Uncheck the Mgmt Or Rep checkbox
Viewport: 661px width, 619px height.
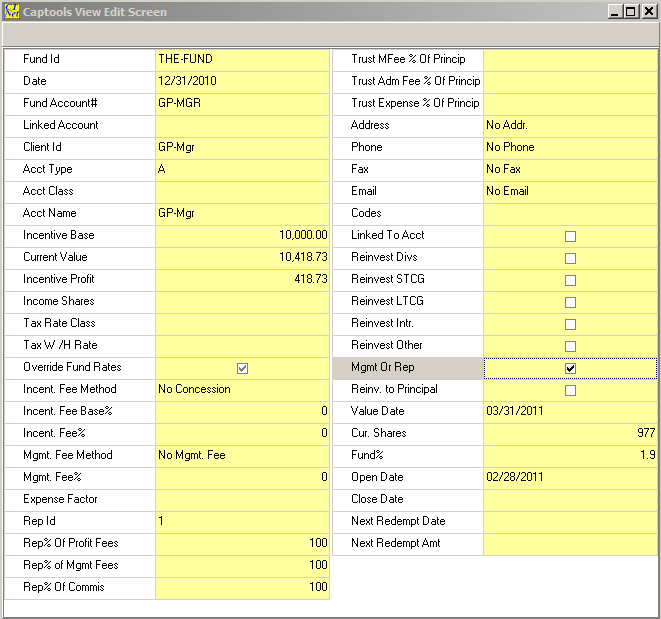click(570, 368)
